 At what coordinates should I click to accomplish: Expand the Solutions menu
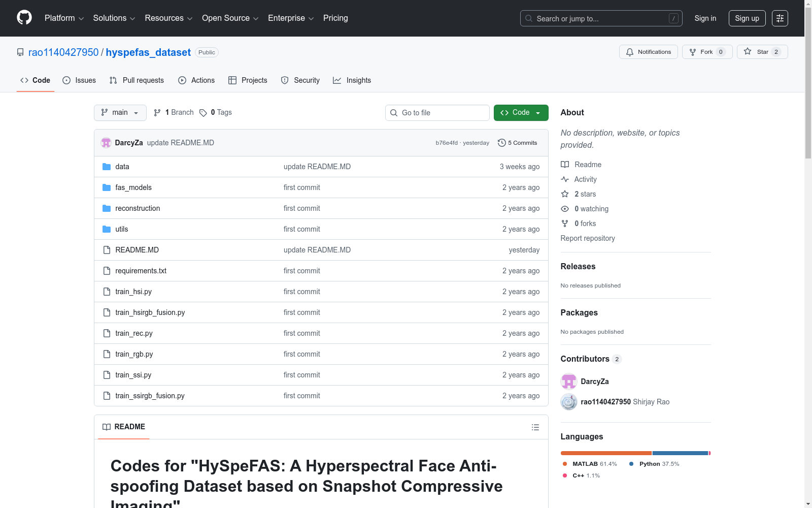tap(114, 18)
